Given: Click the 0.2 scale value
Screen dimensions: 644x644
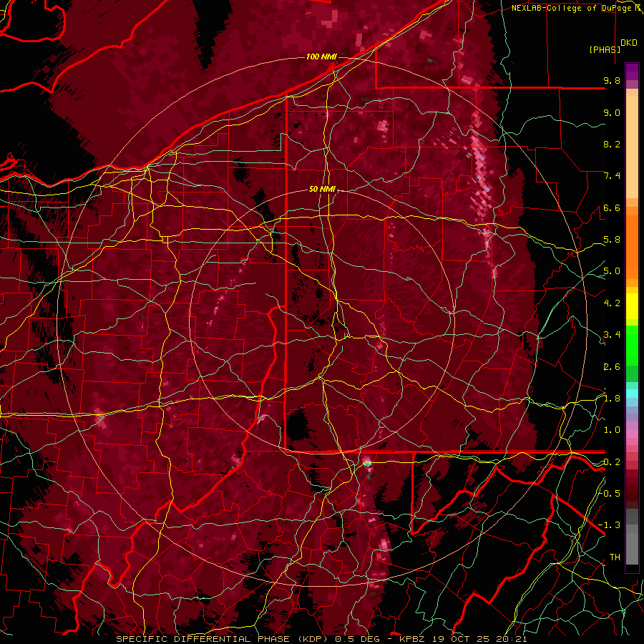Looking at the screenshot, I should point(612,462).
